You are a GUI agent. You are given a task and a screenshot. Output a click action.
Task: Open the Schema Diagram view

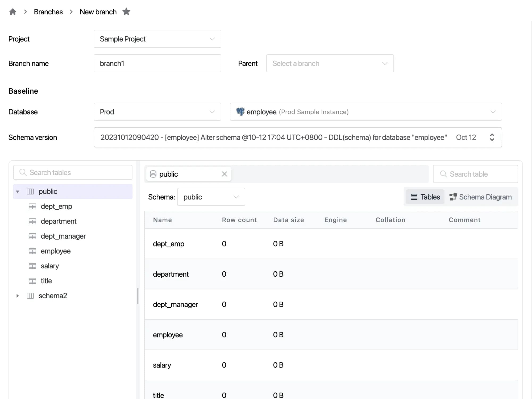[x=481, y=197]
